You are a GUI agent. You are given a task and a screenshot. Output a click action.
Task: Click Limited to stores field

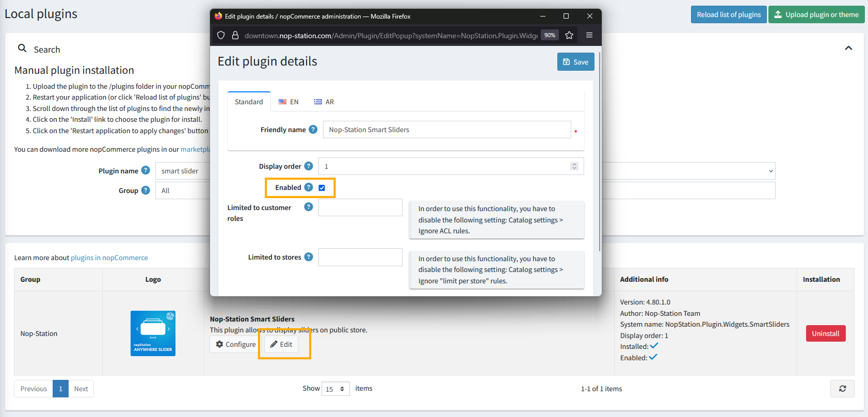[360, 257]
